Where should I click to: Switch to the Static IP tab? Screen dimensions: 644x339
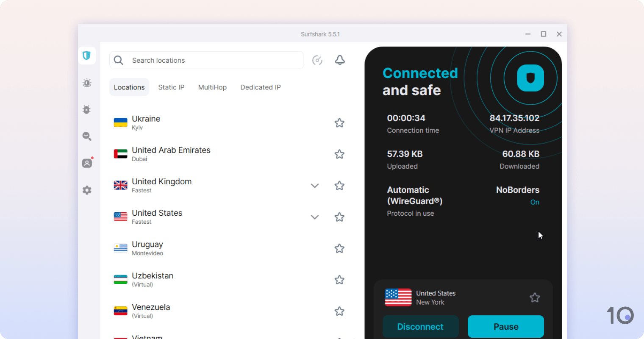(x=171, y=87)
